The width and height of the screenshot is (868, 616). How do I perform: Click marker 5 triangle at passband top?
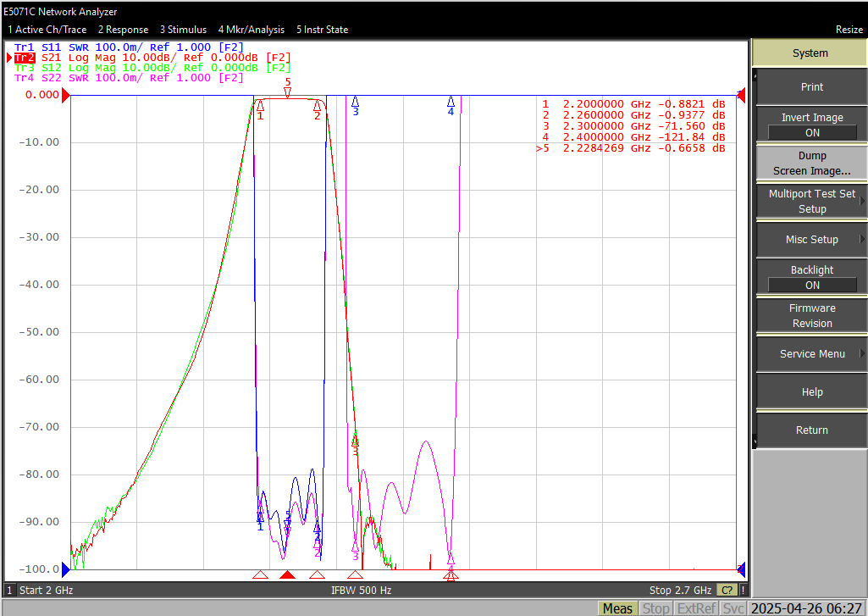[287, 93]
